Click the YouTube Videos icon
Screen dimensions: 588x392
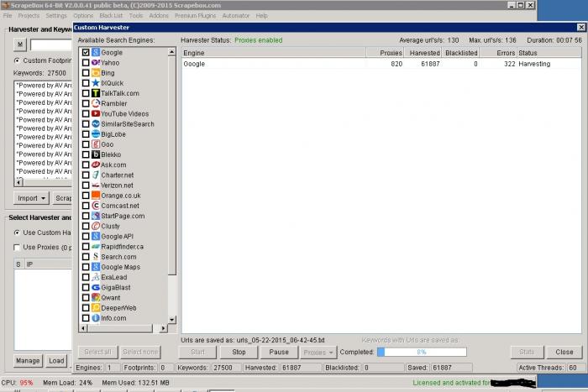96,113
